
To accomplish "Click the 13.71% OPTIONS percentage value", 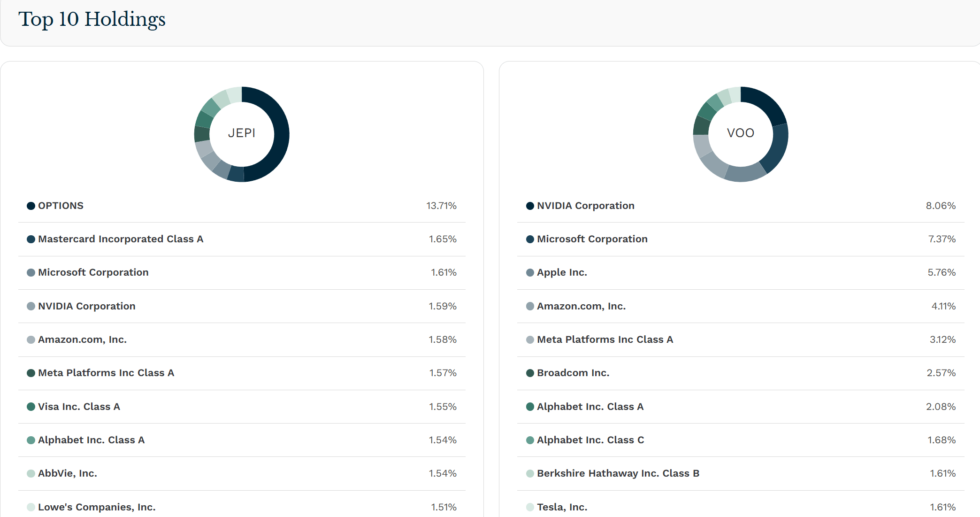I will (x=441, y=206).
